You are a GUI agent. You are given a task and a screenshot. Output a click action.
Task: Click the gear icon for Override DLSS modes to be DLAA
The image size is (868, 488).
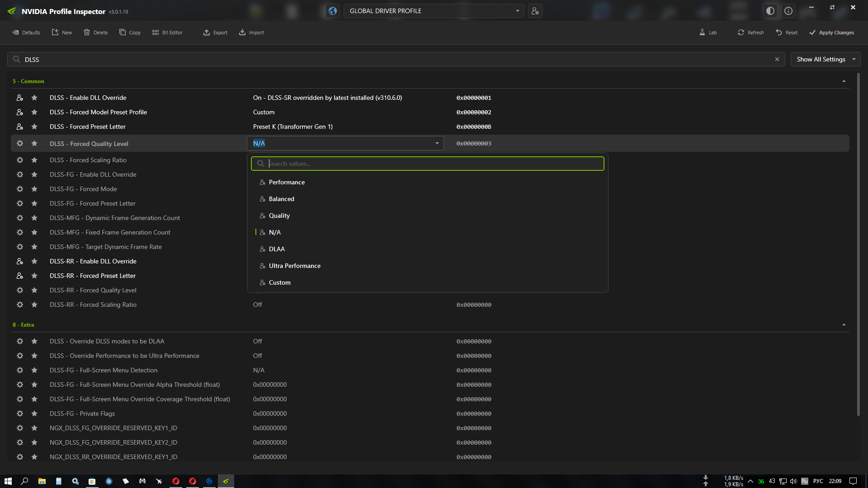pyautogui.click(x=20, y=341)
